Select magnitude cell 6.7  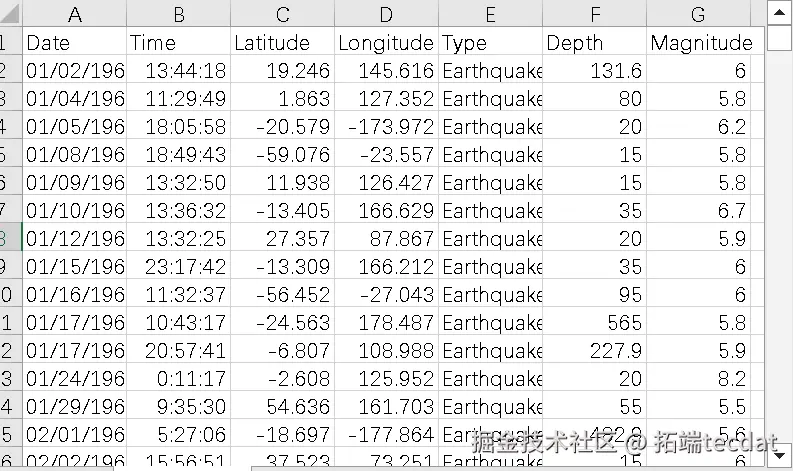coord(698,209)
